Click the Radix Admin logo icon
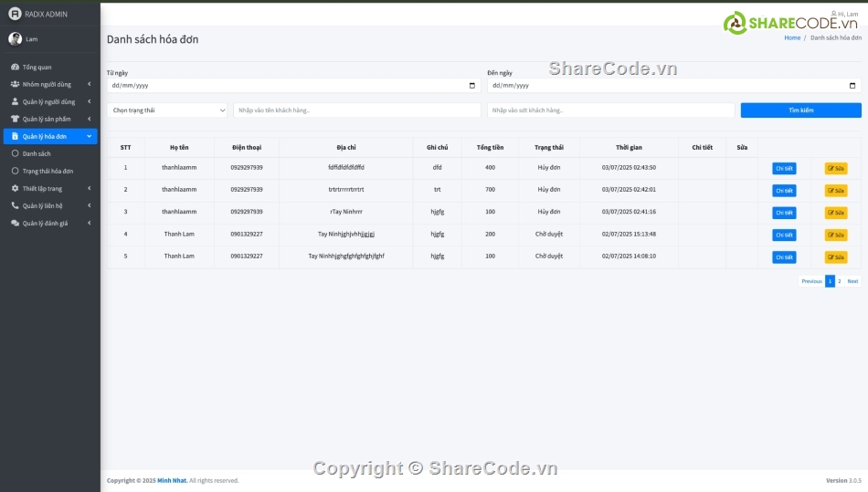 coord(15,14)
